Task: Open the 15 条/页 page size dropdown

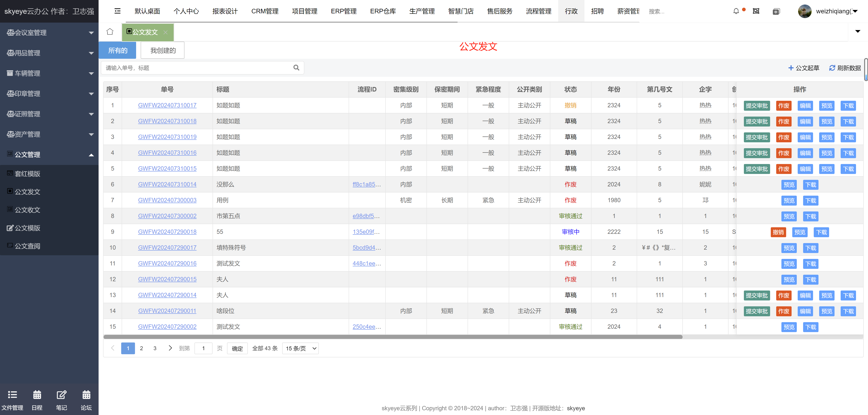Action: 300,348
